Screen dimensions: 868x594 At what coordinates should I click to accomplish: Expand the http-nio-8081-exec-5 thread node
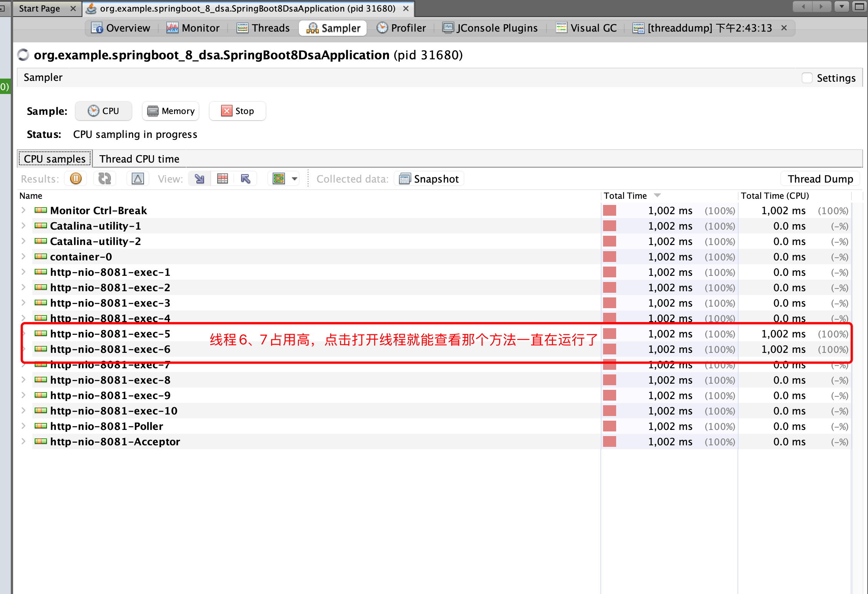tap(23, 334)
